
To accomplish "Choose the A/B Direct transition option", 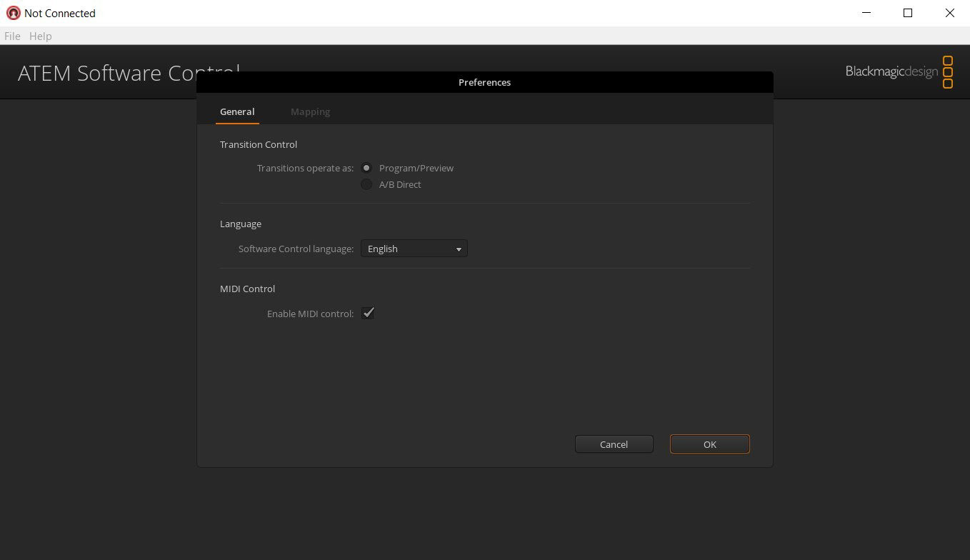I will pos(366,184).
